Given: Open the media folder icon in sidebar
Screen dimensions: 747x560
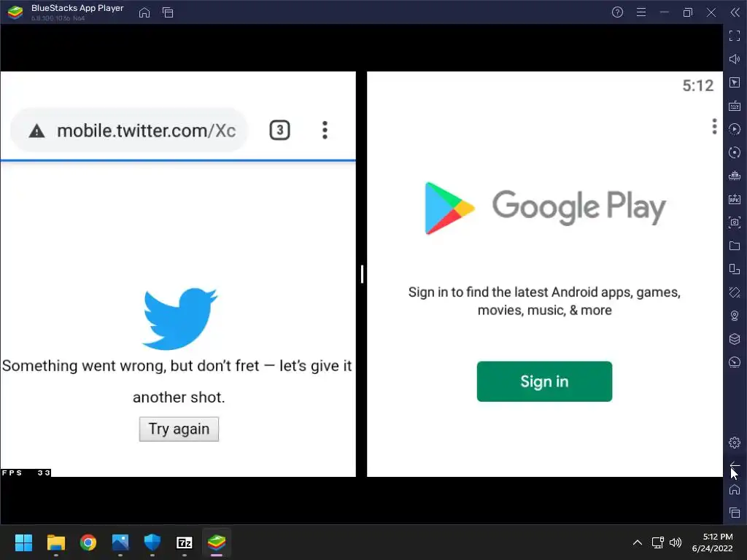Looking at the screenshot, I should tap(735, 246).
